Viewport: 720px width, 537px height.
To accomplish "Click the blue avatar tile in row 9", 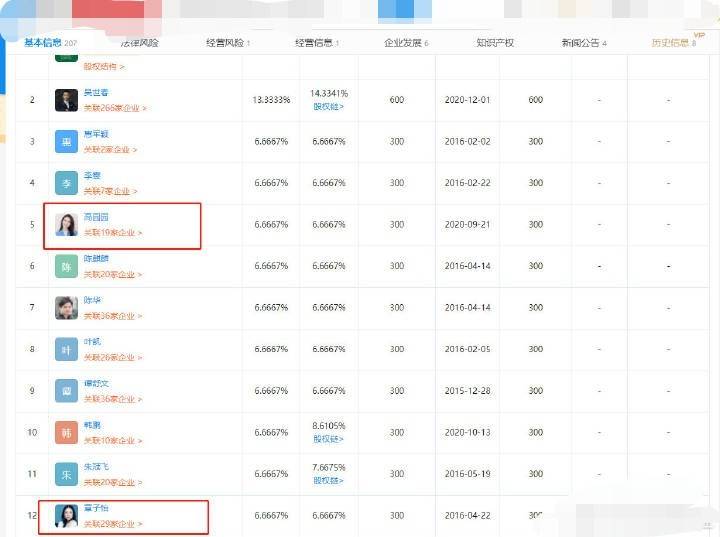I will (67, 391).
